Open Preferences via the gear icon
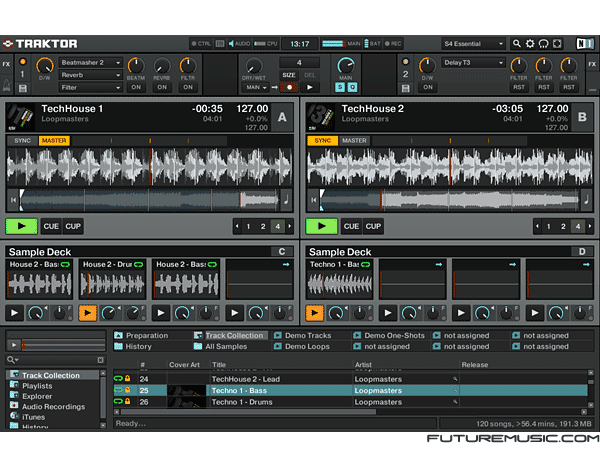600x470 pixels. [x=530, y=44]
